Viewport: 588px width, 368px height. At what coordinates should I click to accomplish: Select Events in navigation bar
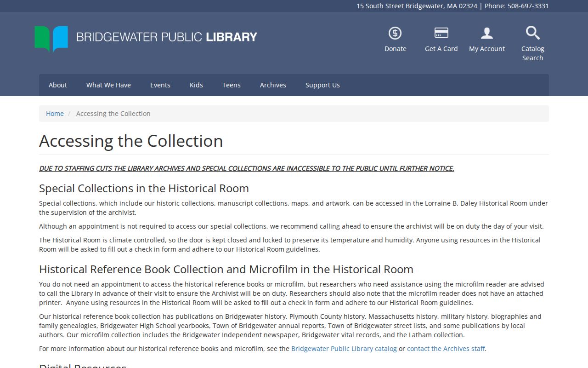click(x=160, y=85)
